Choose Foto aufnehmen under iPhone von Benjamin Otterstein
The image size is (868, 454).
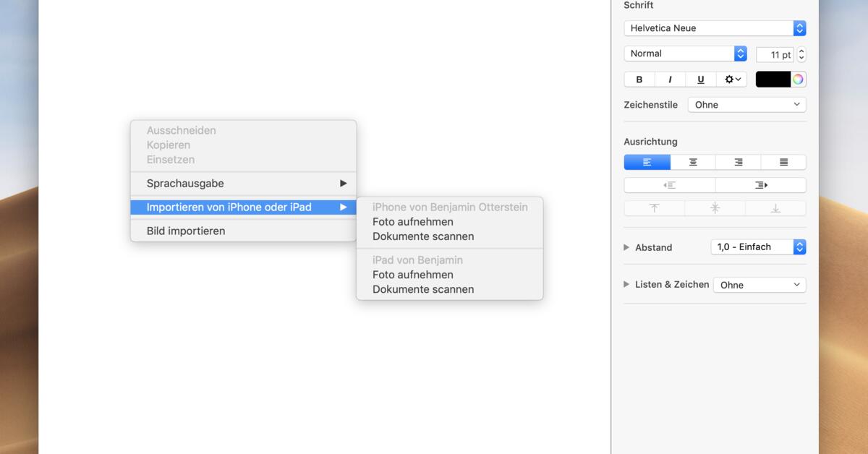450,222
